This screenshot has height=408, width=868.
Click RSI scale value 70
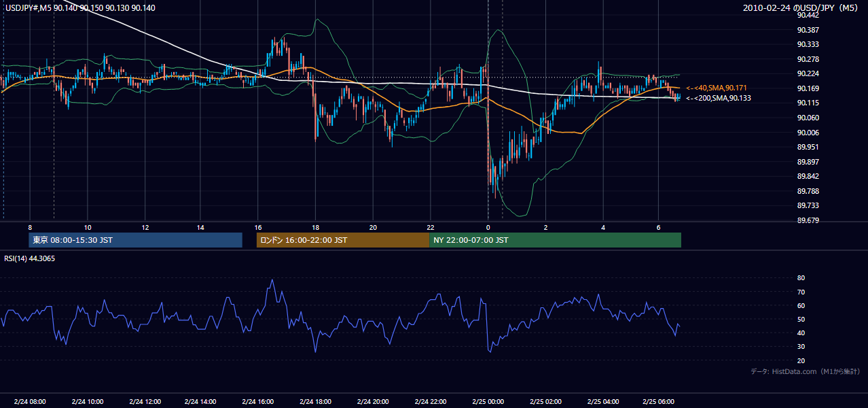point(801,292)
